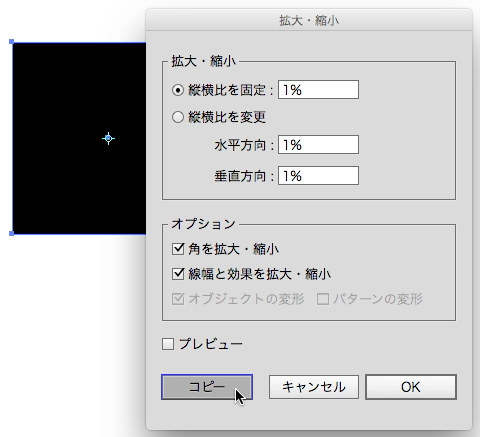The width and height of the screenshot is (480, 437).
Task: Click the 縦横比を固定 percentage field
Action: coord(318,90)
